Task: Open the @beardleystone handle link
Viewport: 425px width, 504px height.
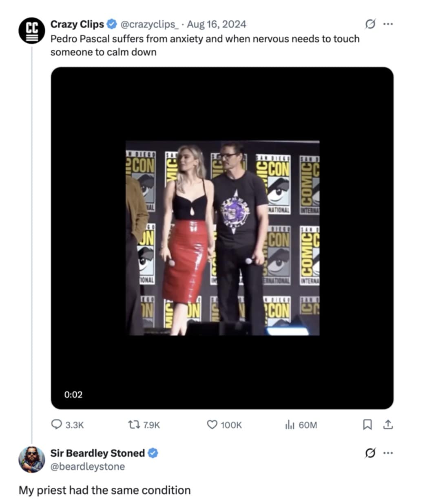Action: (x=87, y=466)
